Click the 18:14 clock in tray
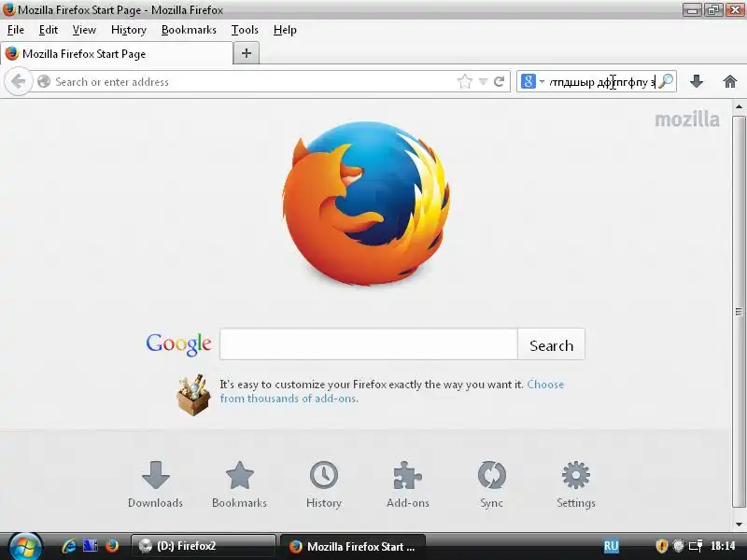 tap(723, 546)
